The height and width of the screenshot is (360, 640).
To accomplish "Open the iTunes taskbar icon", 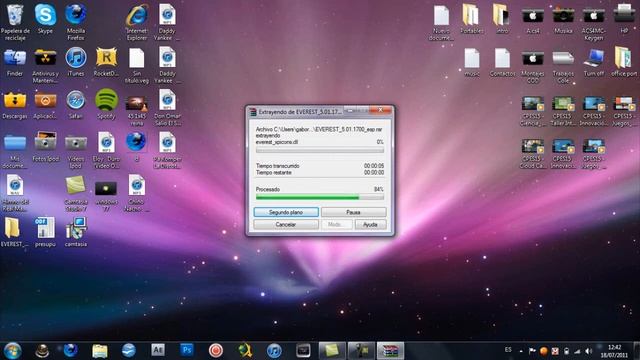I will click(274, 351).
